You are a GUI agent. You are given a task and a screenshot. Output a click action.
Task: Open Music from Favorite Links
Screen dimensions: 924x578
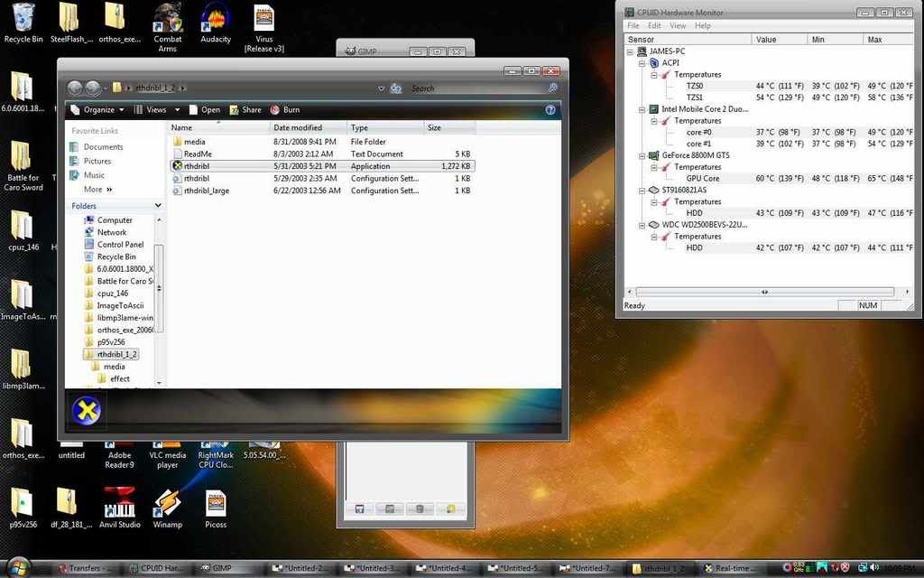click(x=87, y=175)
